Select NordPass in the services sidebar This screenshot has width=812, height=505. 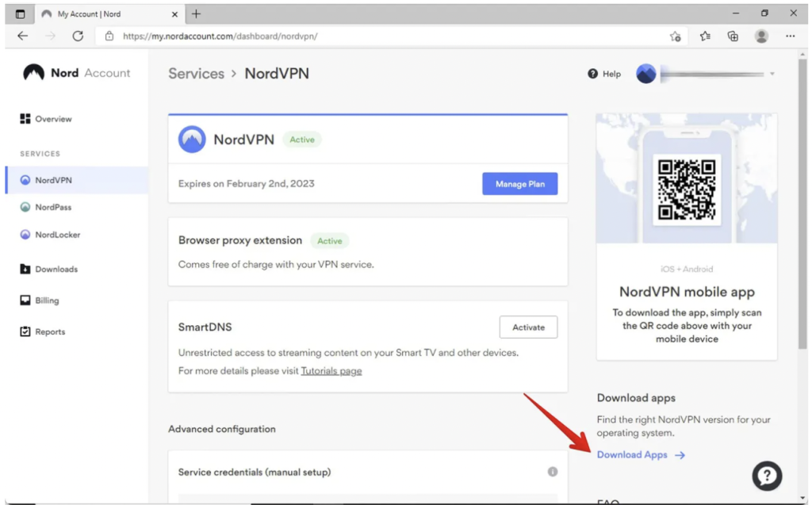click(x=52, y=208)
